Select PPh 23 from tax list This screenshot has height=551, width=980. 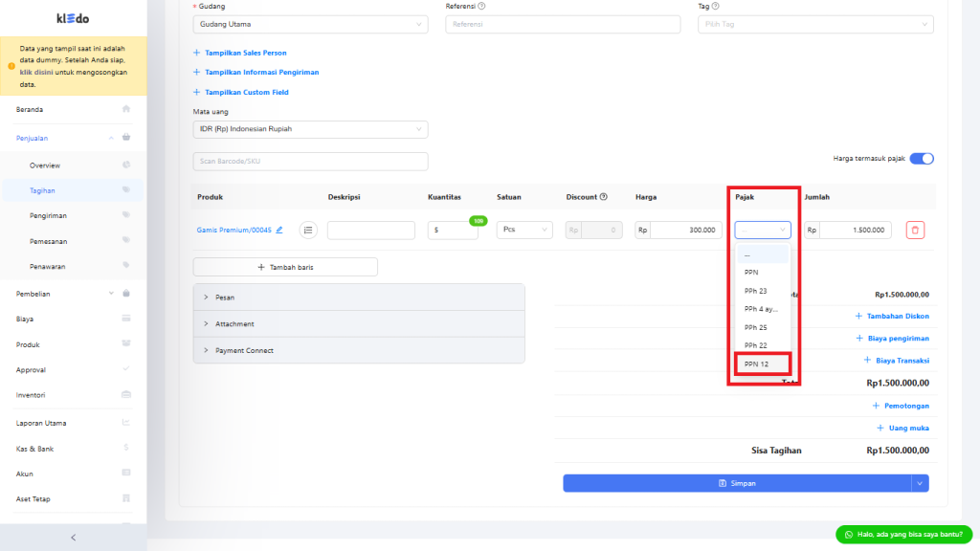(763, 291)
